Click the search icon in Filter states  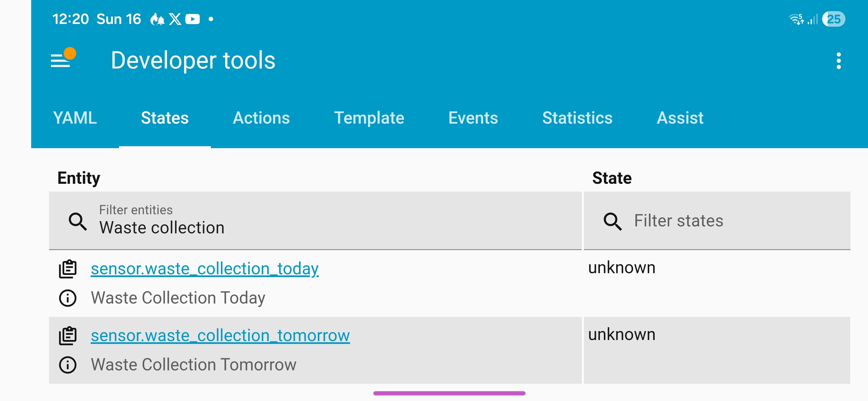click(x=612, y=221)
